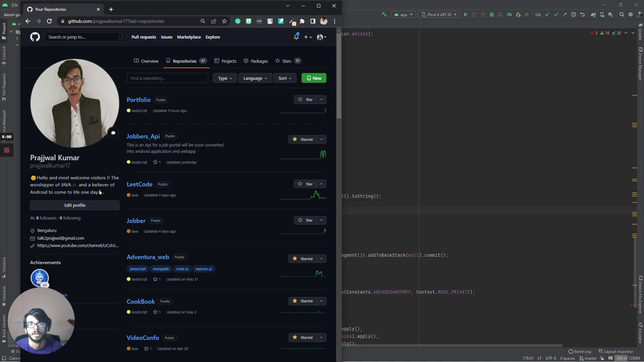Open the Language filter dropdown
This screenshot has height=362, width=644.
(x=255, y=78)
